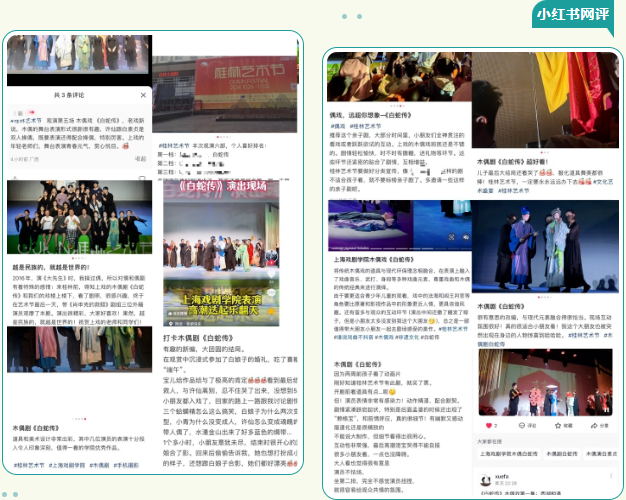The image size is (626, 500).
Task: Open the #上海戏剧学院 hashtag link
Action: tap(68, 465)
